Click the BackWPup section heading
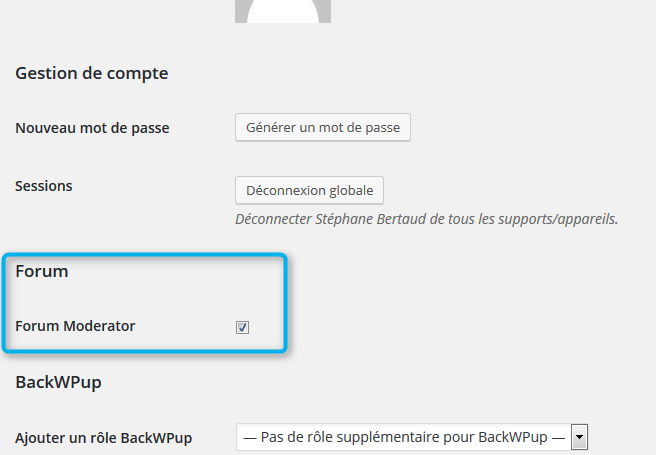This screenshot has height=455, width=656. pos(58,382)
